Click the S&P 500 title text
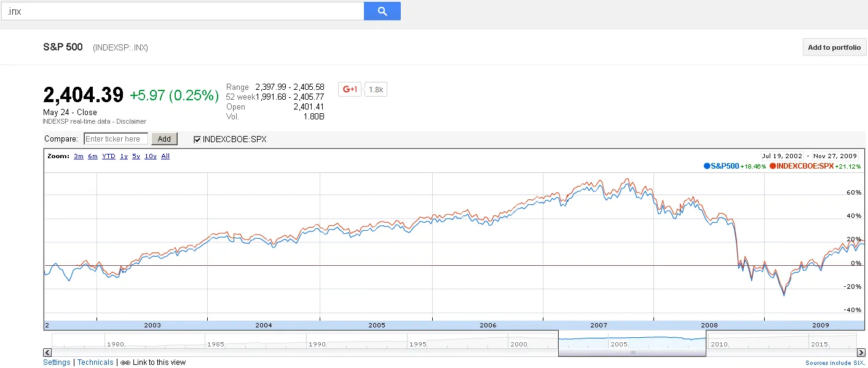The height and width of the screenshot is (368, 868). [63, 47]
